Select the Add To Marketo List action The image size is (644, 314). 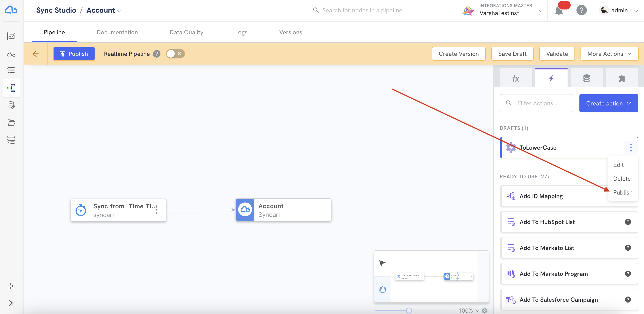(569, 248)
